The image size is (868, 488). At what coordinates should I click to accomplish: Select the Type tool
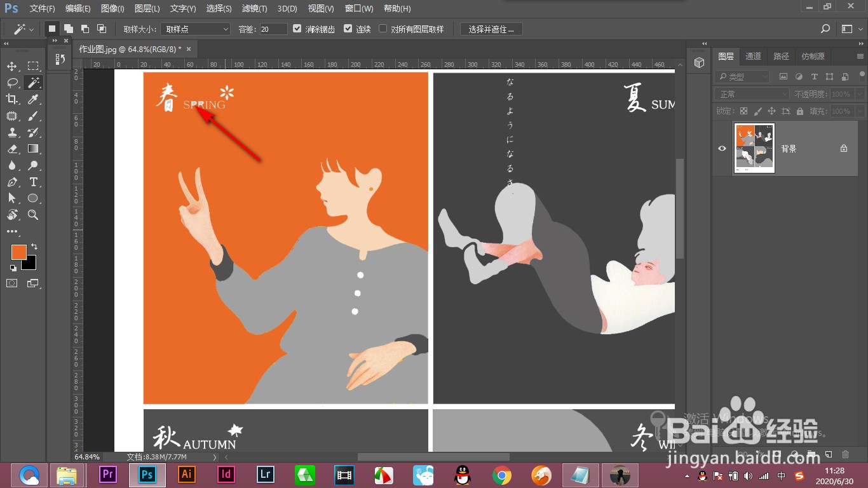(33, 182)
